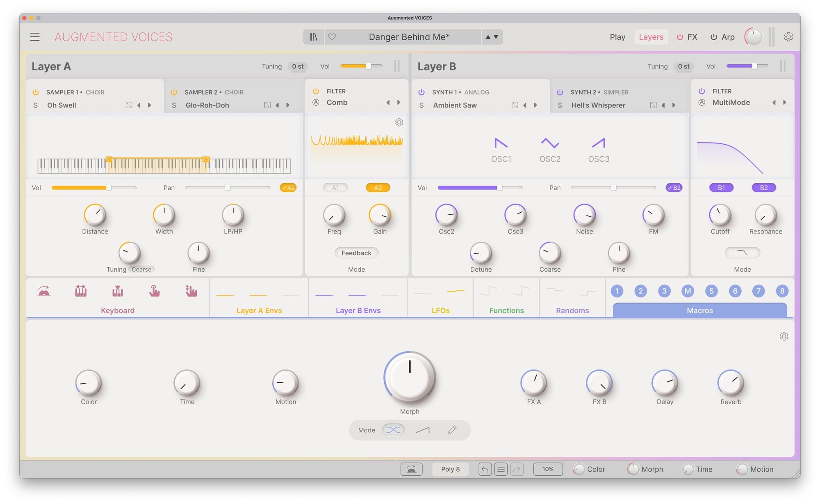Enable the A1 filter routing toggle
The image size is (820, 504).
click(335, 188)
